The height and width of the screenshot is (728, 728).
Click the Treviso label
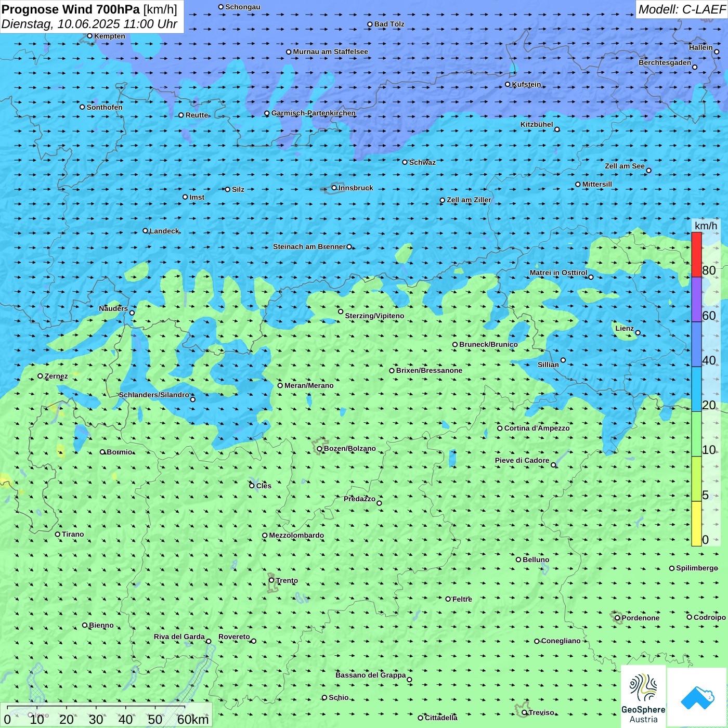(541, 712)
